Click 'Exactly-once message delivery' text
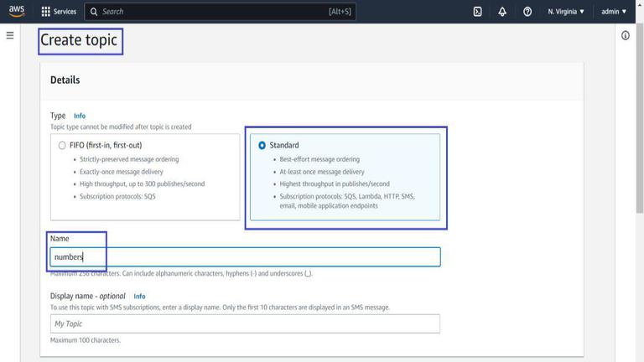The width and height of the screenshot is (644, 362). 121,172
